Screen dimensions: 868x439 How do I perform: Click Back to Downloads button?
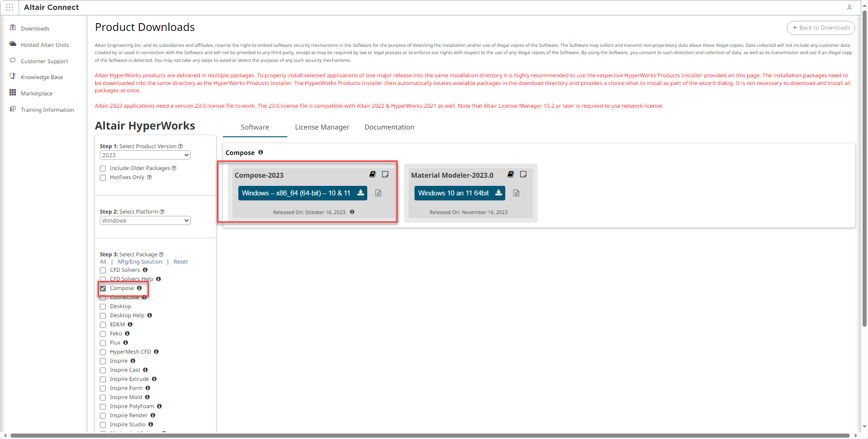pyautogui.click(x=821, y=28)
